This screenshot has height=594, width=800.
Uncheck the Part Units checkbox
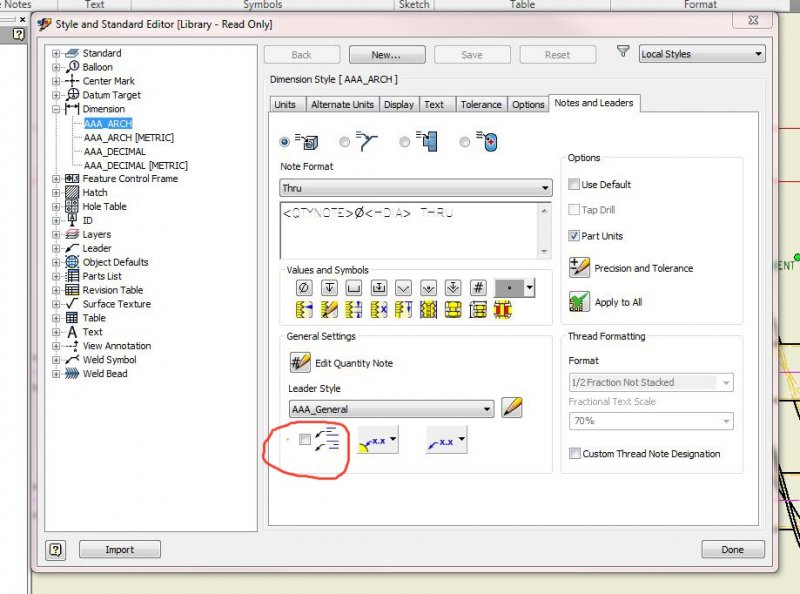pyautogui.click(x=574, y=236)
